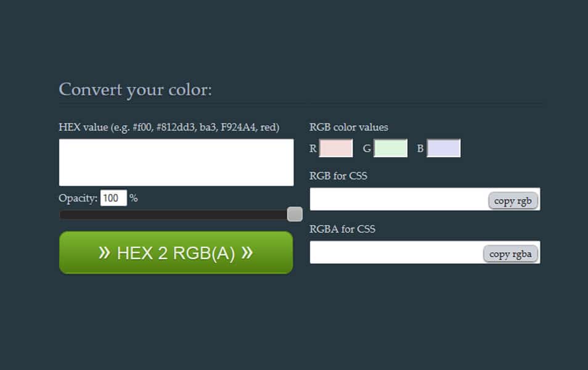This screenshot has width=588, height=370.
Task: Click the lavender B channel box
Action: click(x=444, y=148)
